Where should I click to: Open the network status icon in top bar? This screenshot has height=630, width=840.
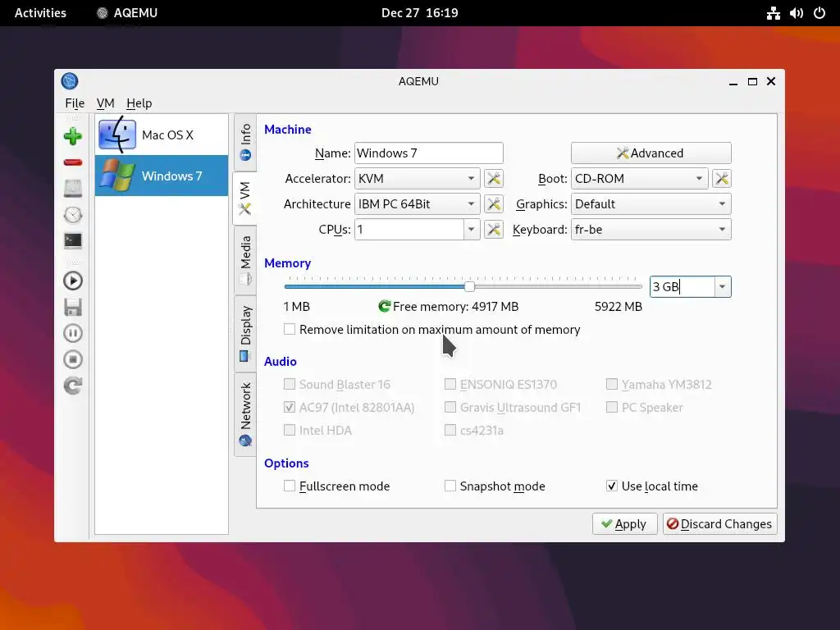773,13
